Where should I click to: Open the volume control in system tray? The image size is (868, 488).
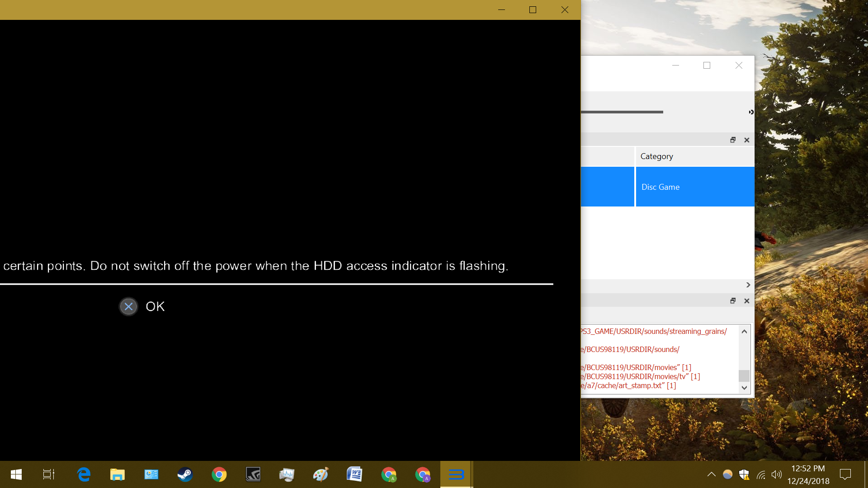pyautogui.click(x=777, y=474)
